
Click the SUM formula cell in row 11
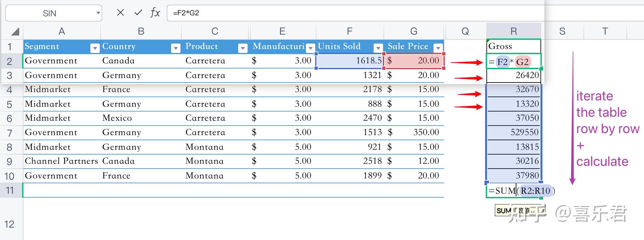click(x=513, y=191)
